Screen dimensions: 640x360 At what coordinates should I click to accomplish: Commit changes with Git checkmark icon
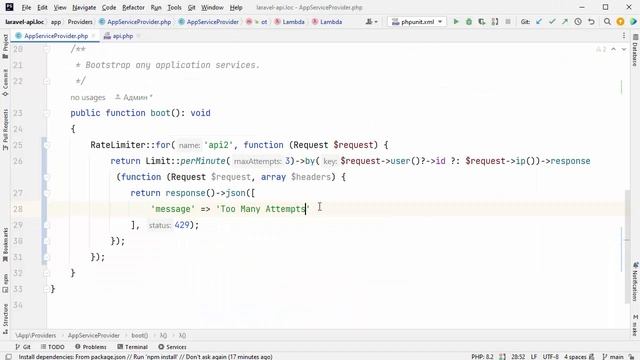point(552,22)
